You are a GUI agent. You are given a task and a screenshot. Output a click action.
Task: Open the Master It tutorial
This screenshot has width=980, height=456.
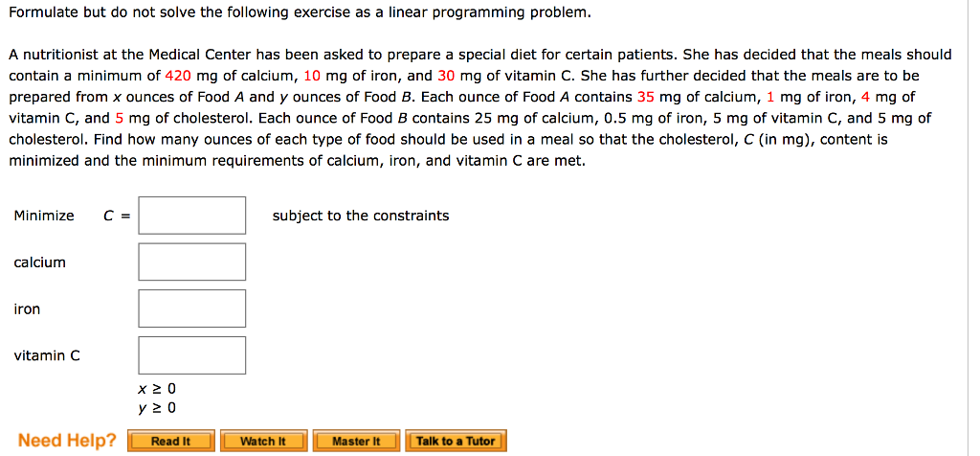coord(356,441)
